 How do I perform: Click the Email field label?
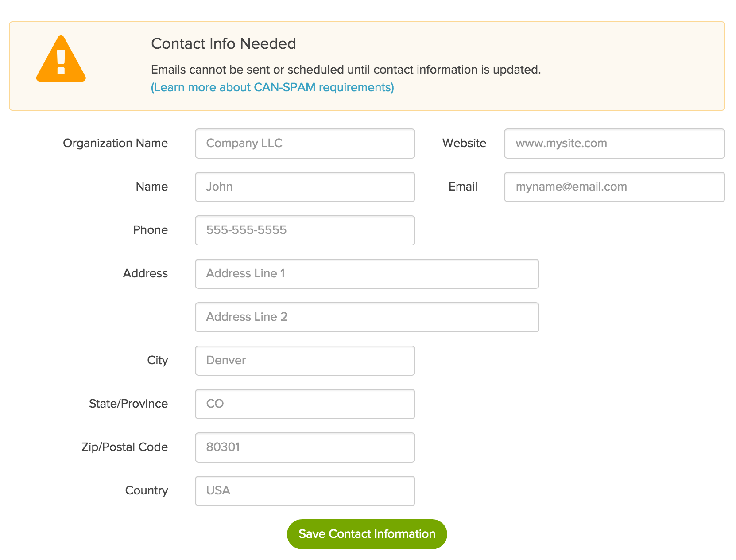tap(463, 187)
